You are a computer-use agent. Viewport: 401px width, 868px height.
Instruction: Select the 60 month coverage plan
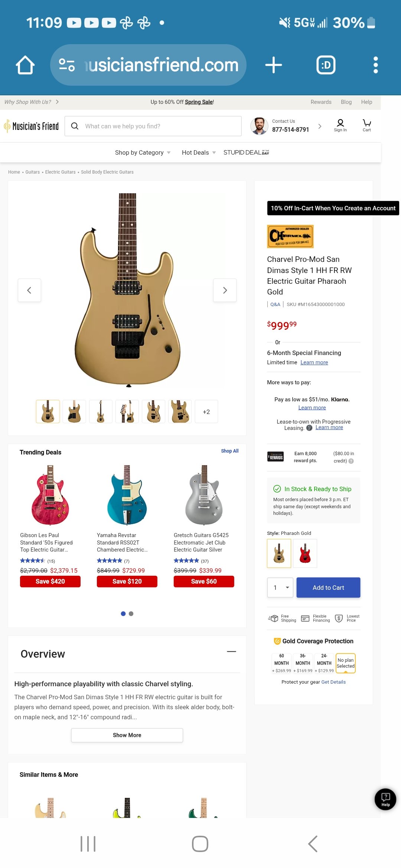tap(281, 663)
